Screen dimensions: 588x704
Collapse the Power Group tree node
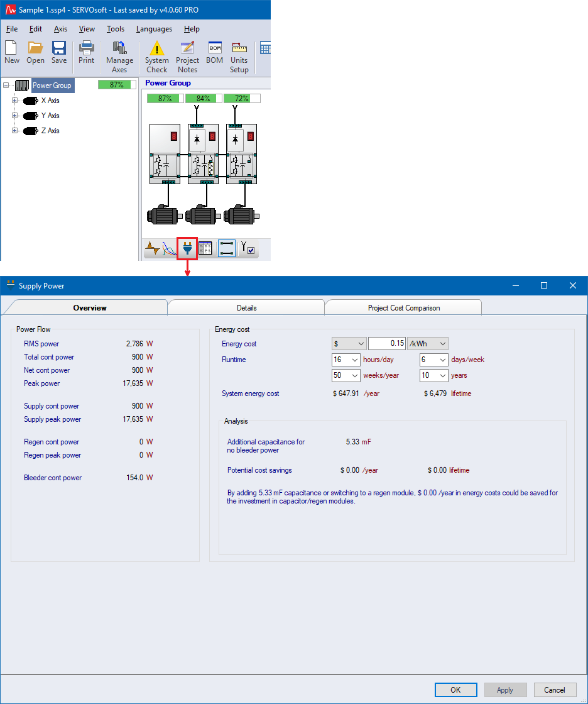pos(6,85)
